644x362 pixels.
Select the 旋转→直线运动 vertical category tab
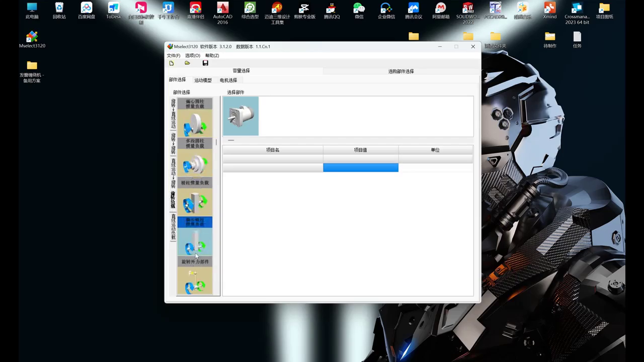pyautogui.click(x=173, y=114)
